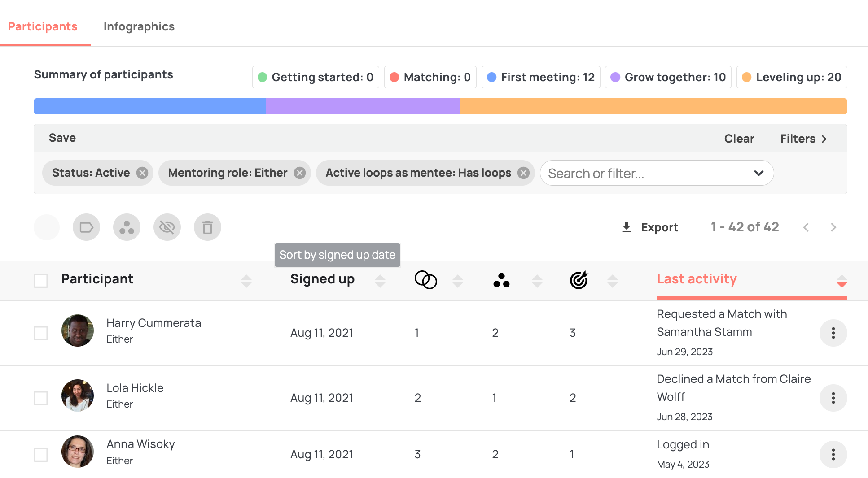Open Harry Cummerata's avatar photo

tap(78, 330)
